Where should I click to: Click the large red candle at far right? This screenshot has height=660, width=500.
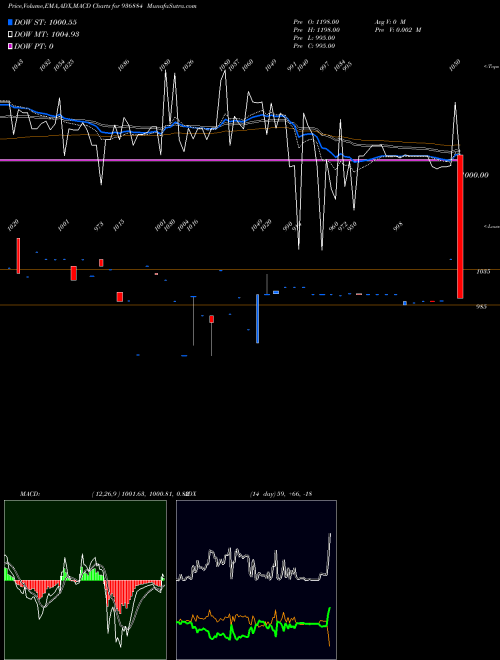[x=460, y=227]
